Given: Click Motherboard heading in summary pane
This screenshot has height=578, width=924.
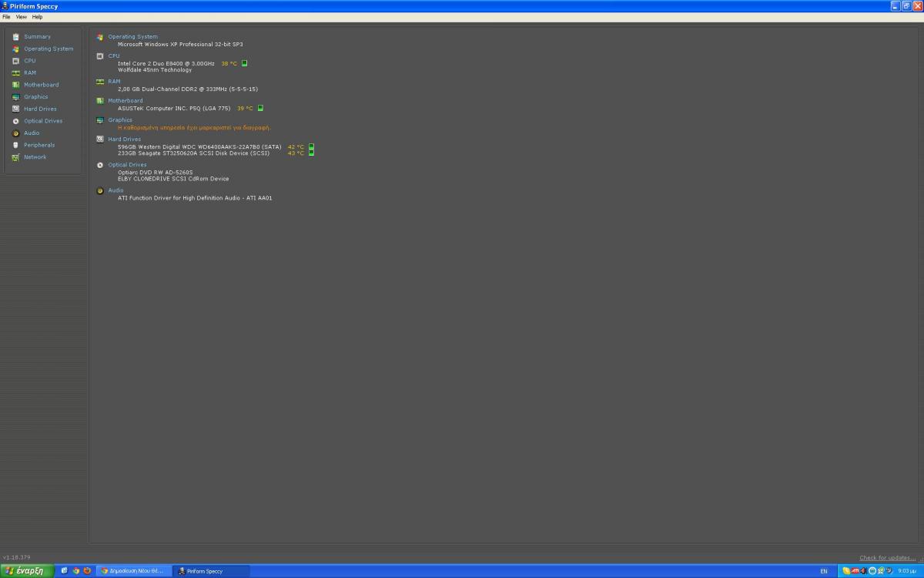Looking at the screenshot, I should pyautogui.click(x=126, y=100).
